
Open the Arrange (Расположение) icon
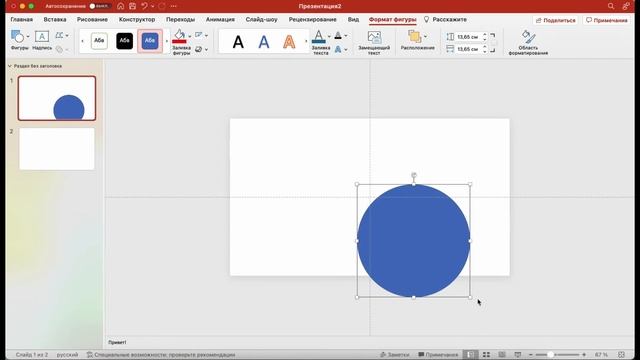click(414, 37)
